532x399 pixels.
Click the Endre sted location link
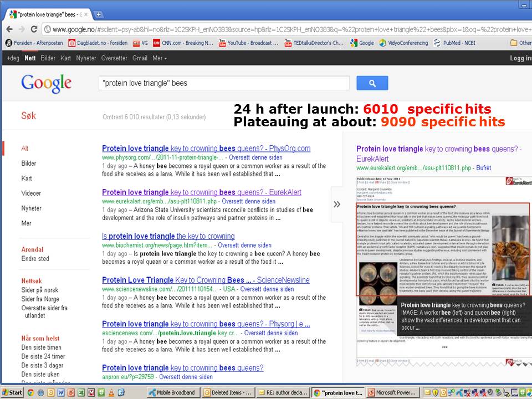(35, 258)
